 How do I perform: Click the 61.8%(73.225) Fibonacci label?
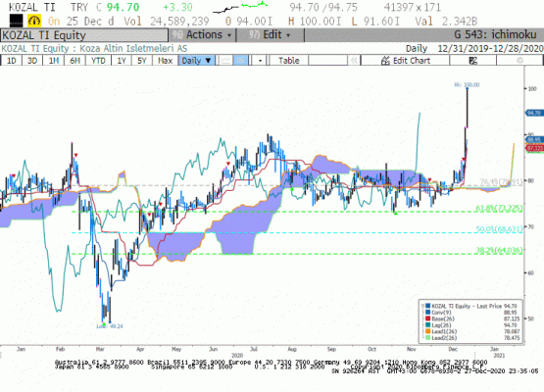pos(499,208)
